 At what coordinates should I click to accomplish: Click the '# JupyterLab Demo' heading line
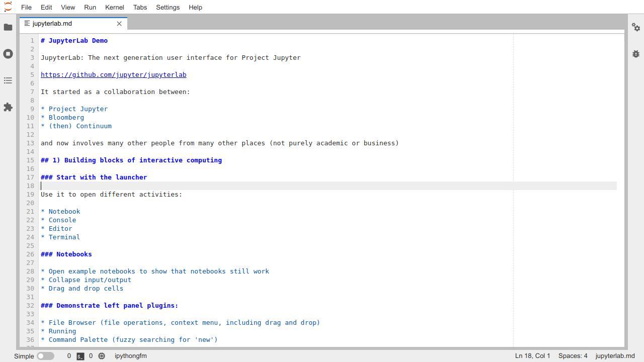point(74,40)
